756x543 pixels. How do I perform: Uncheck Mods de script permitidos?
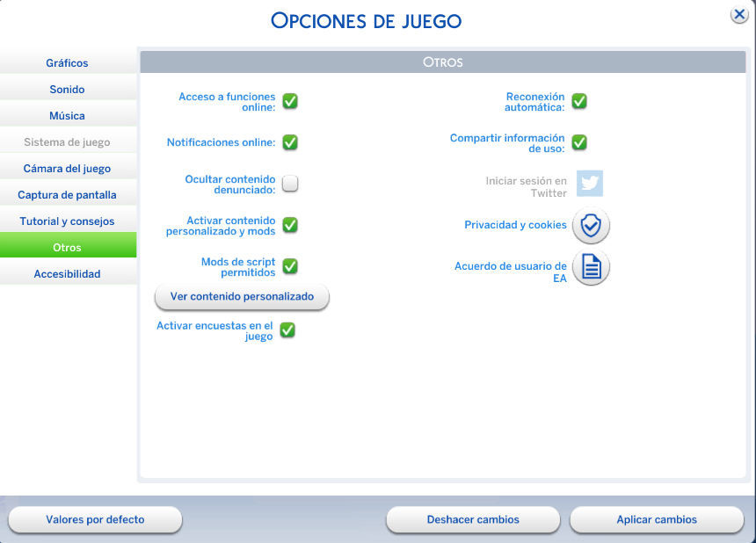[290, 266]
